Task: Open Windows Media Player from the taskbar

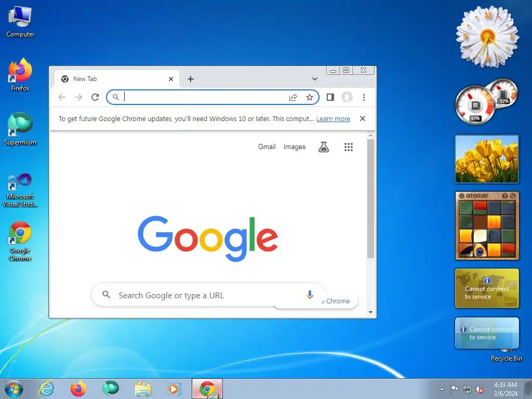Action: coord(175,389)
